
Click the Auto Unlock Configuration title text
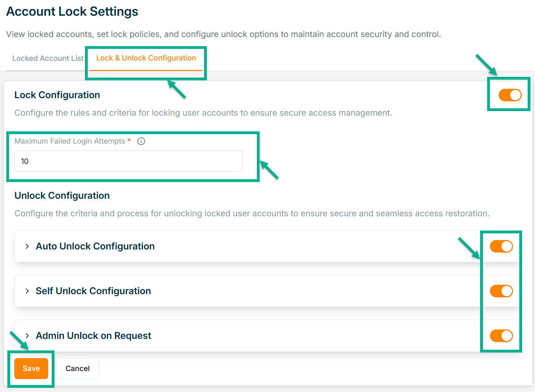95,246
